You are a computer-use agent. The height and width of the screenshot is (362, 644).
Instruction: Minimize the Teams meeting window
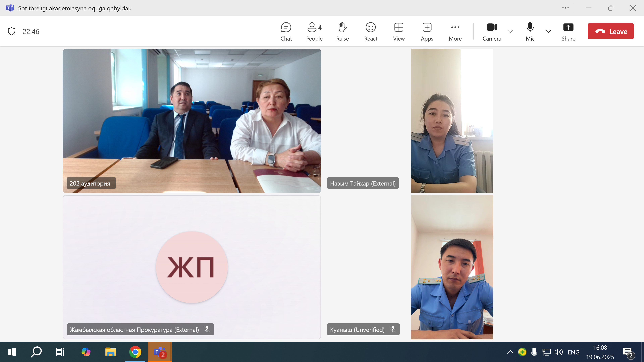tap(589, 8)
